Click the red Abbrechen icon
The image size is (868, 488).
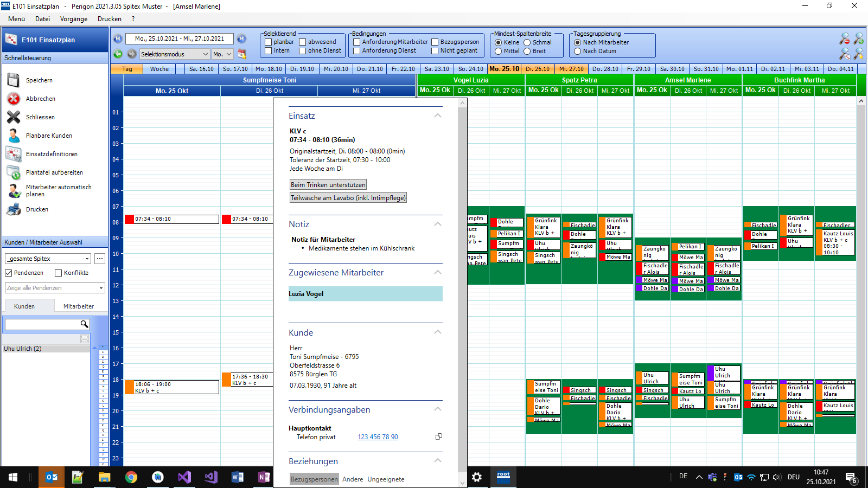tap(14, 99)
